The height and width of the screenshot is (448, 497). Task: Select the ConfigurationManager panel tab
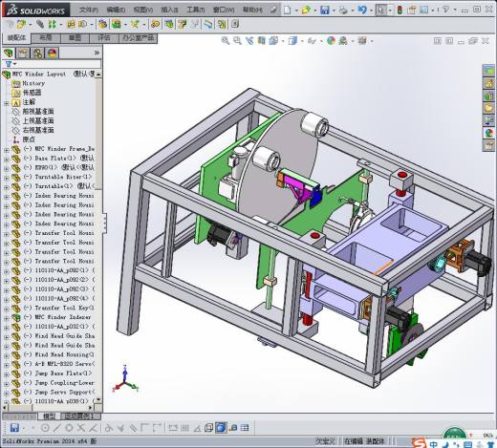click(37, 53)
